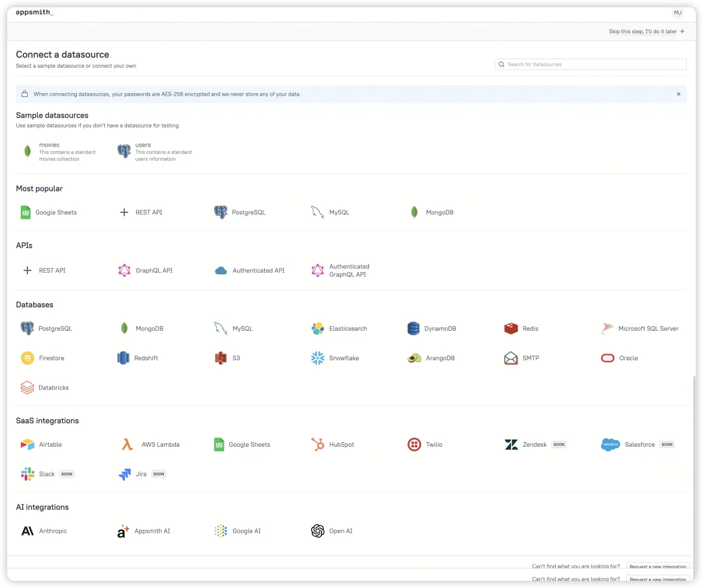703x588 pixels.
Task: Choose the AWS Lambda icon
Action: [x=128, y=445]
